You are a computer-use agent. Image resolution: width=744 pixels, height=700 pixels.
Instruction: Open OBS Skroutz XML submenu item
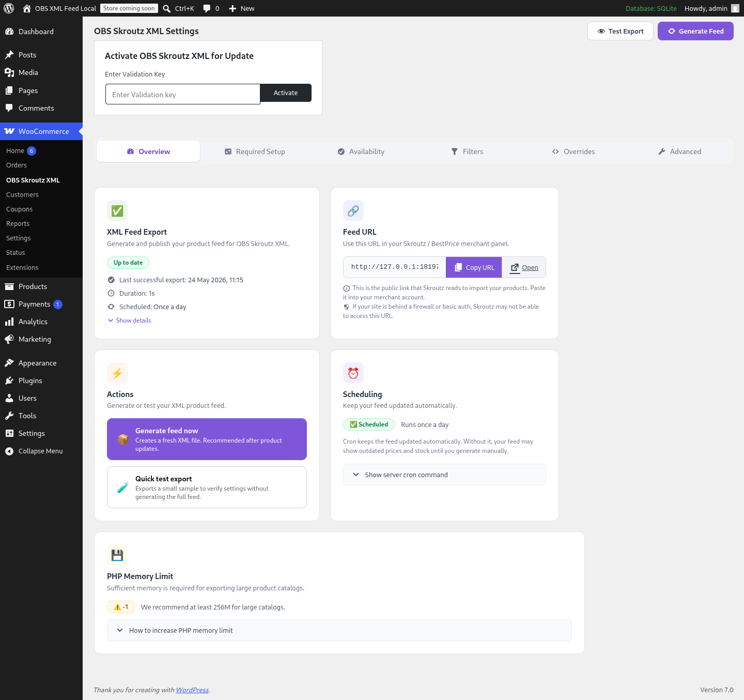pos(33,180)
